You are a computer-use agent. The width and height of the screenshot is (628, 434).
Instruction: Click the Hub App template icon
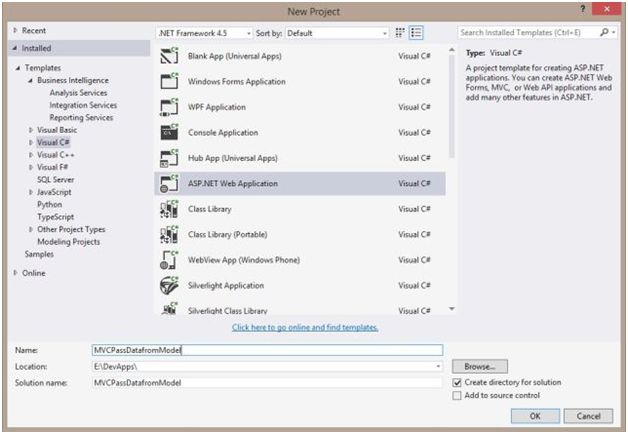pyautogui.click(x=169, y=158)
